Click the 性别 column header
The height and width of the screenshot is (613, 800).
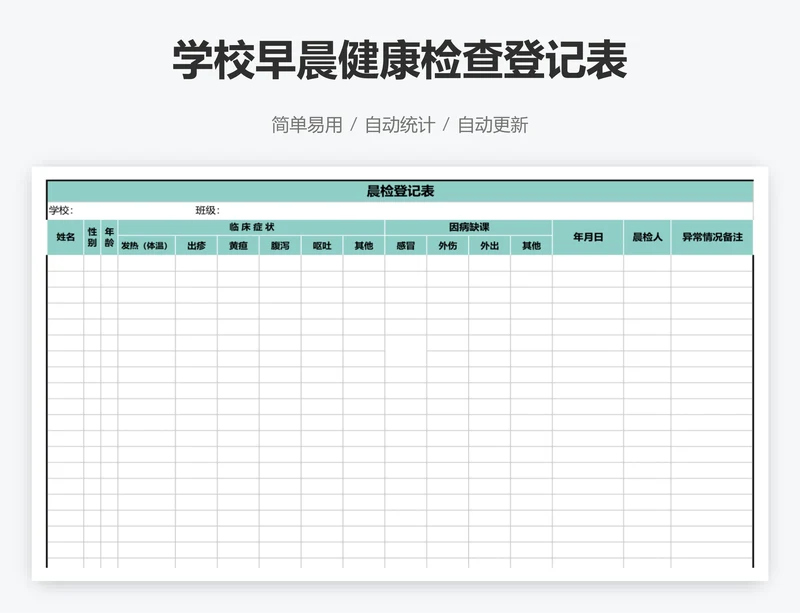coord(92,237)
